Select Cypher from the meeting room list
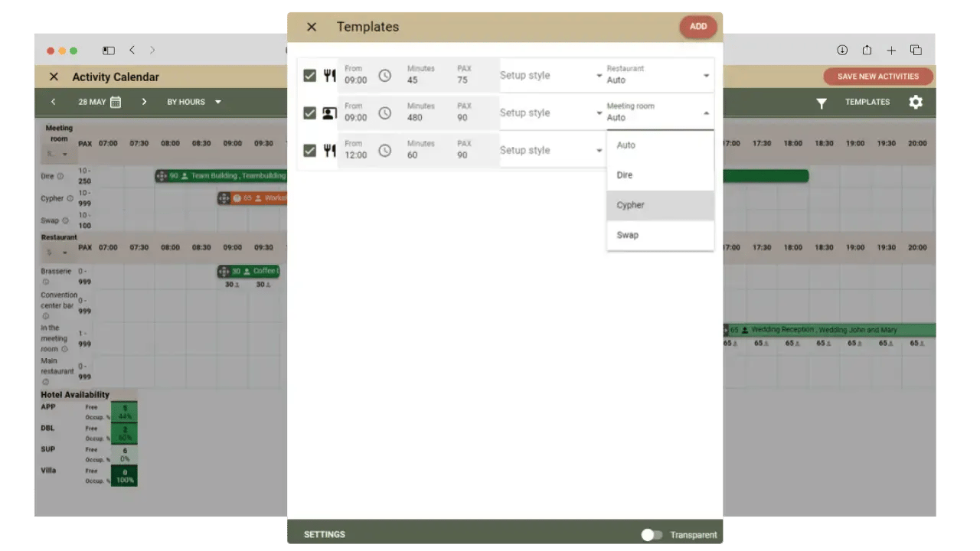Screen dimensions: 980x551 pyautogui.click(x=661, y=205)
